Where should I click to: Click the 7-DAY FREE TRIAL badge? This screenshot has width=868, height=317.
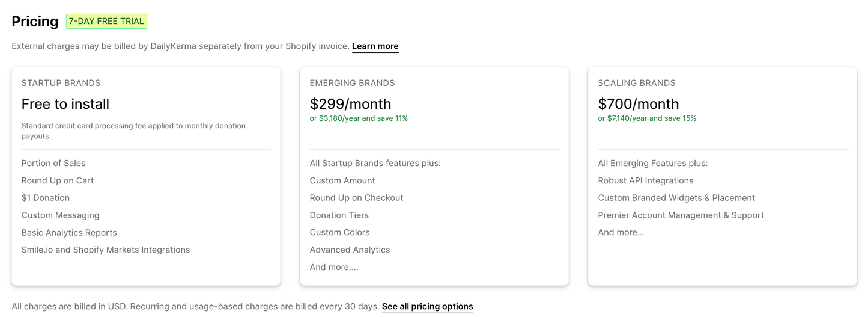(106, 22)
